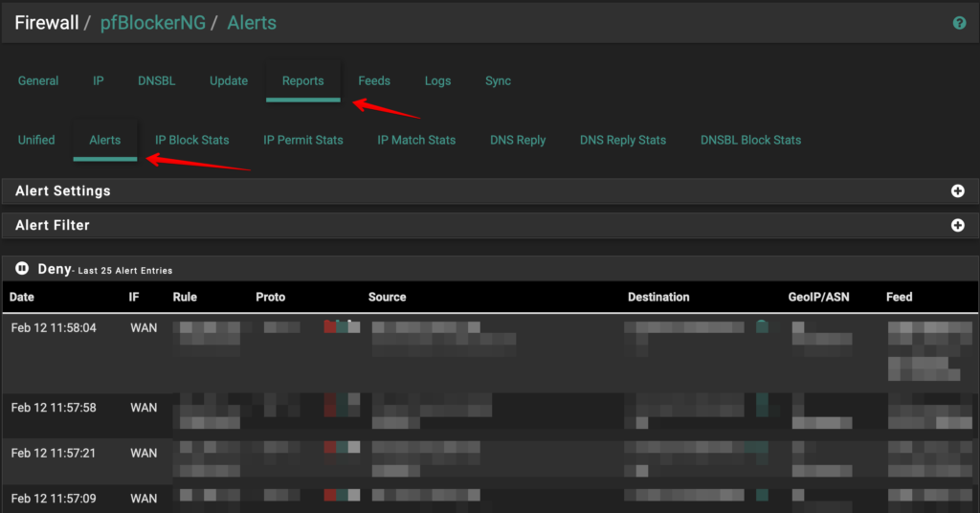Click the Date column header

coord(22,298)
